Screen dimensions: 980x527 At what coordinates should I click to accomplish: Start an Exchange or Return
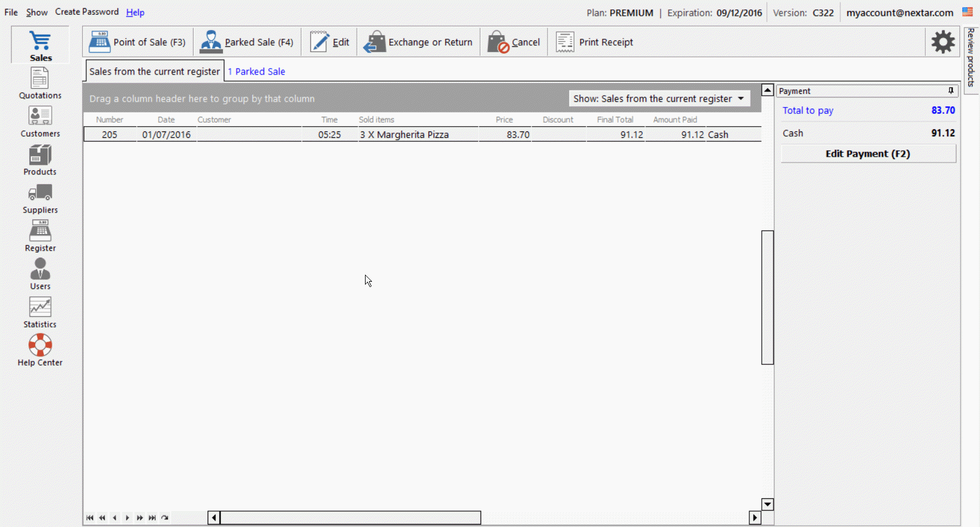pyautogui.click(x=418, y=42)
